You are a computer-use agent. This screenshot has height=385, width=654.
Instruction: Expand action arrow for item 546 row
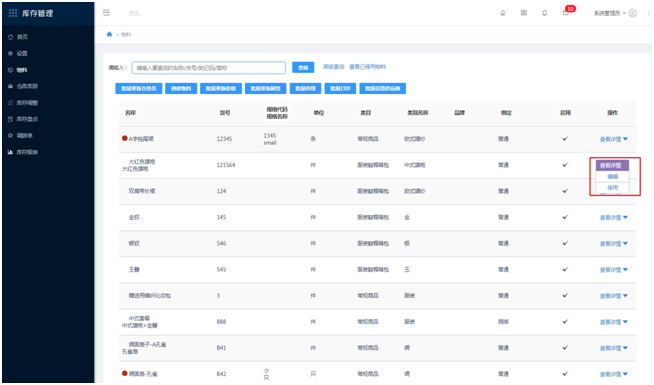625,244
